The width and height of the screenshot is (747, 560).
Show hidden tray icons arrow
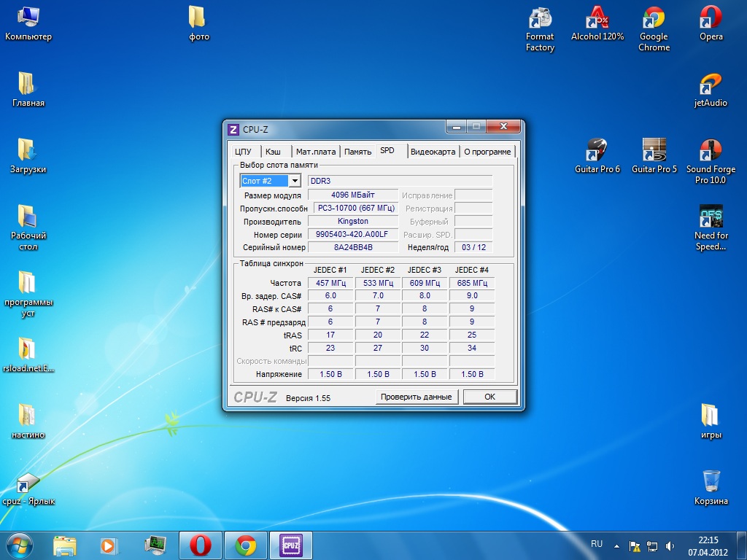click(x=616, y=546)
